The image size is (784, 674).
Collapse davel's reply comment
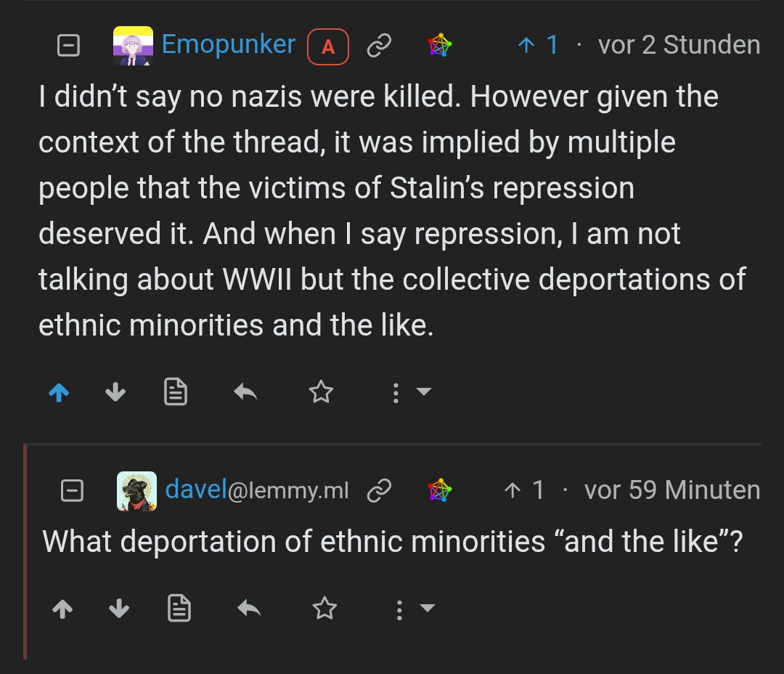tap(72, 491)
